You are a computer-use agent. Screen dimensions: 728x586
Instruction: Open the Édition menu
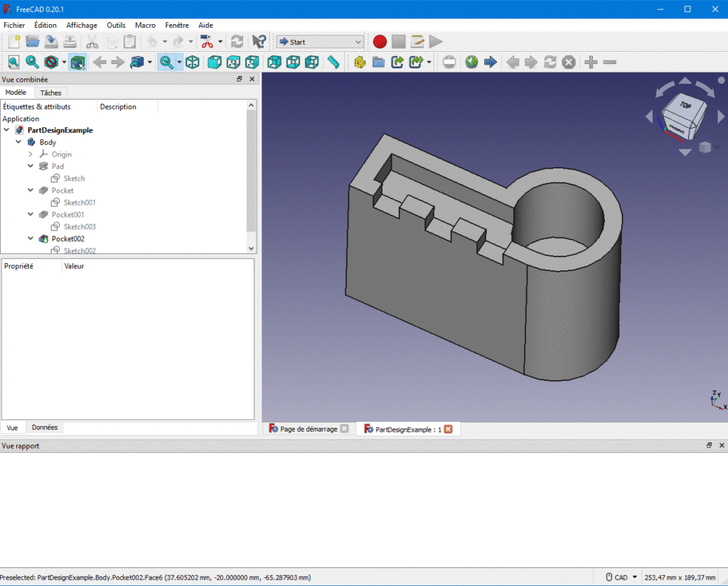45,25
